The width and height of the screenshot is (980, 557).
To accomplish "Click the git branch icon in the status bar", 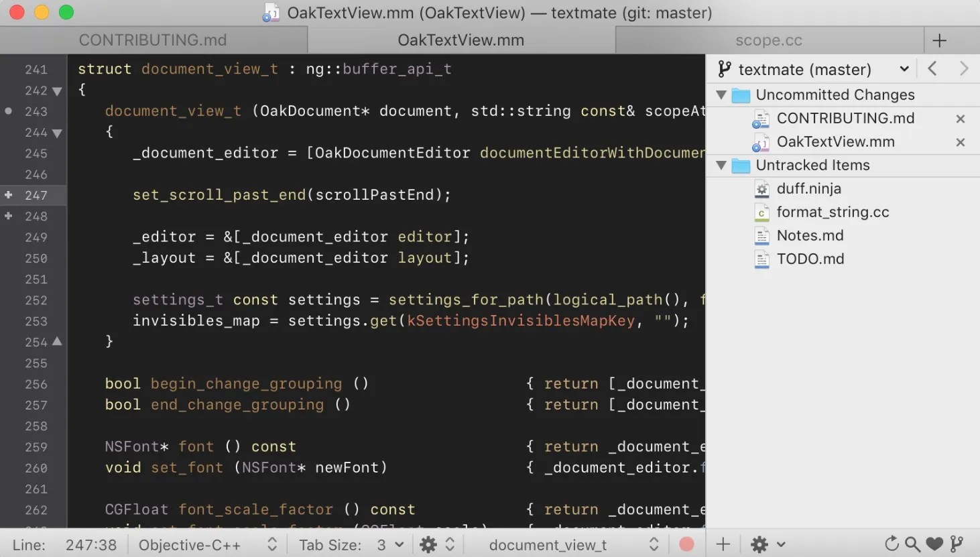I will (957, 544).
